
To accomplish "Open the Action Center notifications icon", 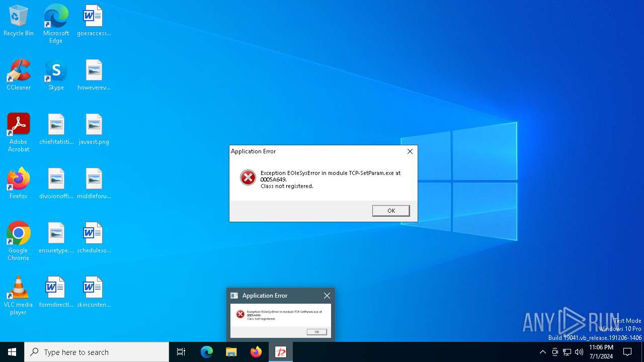I will pyautogui.click(x=627, y=352).
